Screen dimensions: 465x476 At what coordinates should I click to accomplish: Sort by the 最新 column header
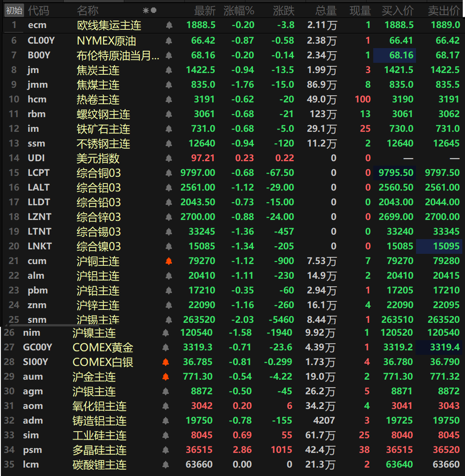tap(204, 10)
